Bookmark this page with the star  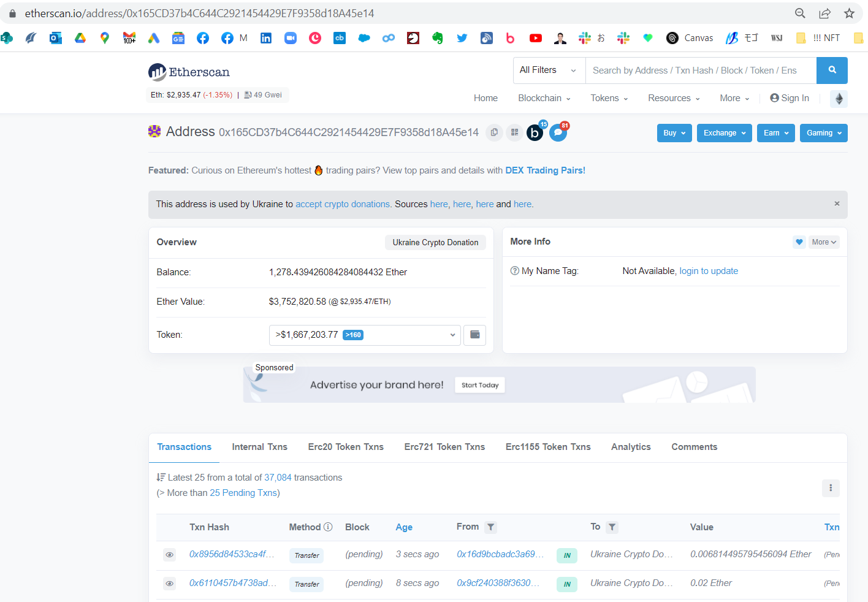(x=849, y=13)
